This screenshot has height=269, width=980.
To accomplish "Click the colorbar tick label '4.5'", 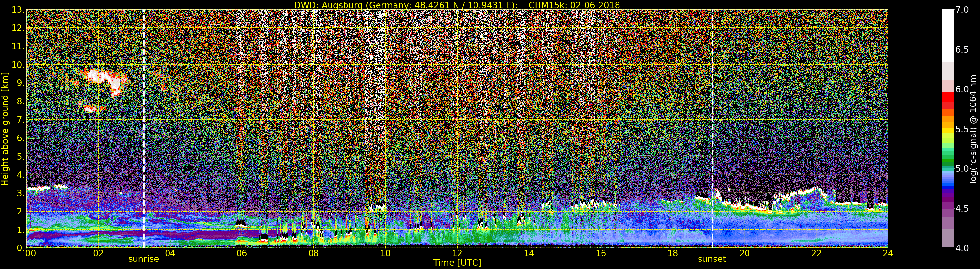I will pyautogui.click(x=962, y=209).
